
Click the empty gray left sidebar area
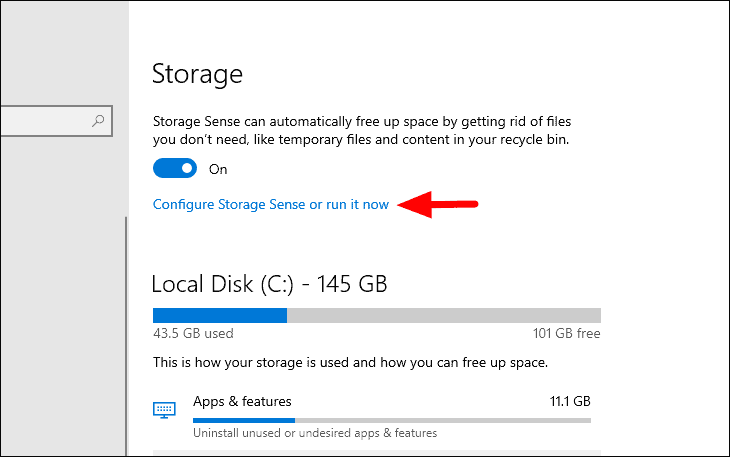pos(60,300)
